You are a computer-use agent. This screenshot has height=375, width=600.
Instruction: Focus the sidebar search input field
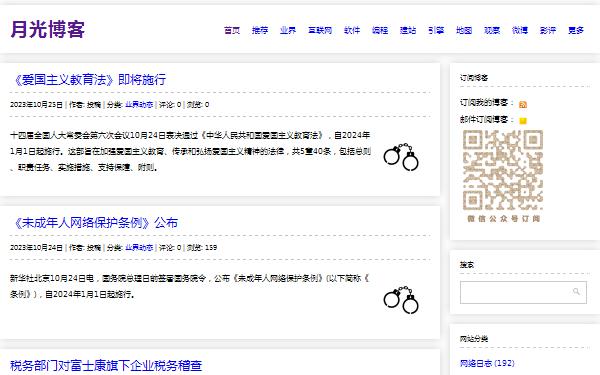[x=523, y=292]
